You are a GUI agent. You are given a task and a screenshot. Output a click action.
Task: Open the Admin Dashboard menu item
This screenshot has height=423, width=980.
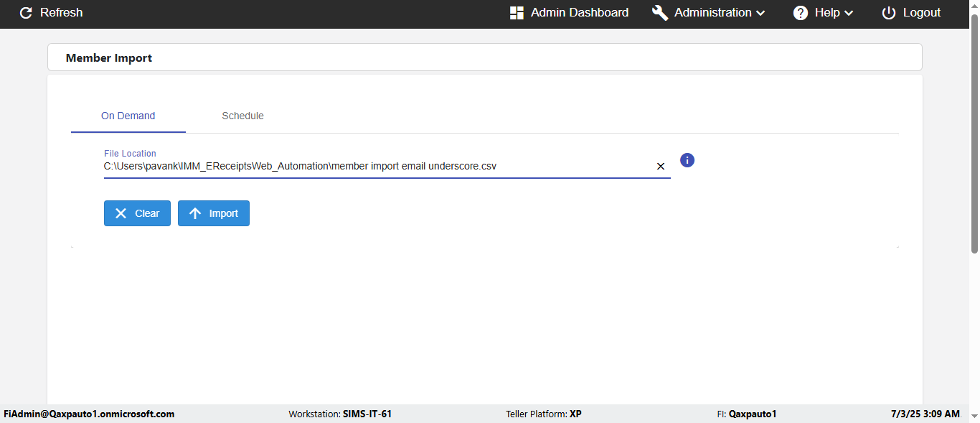tap(569, 13)
